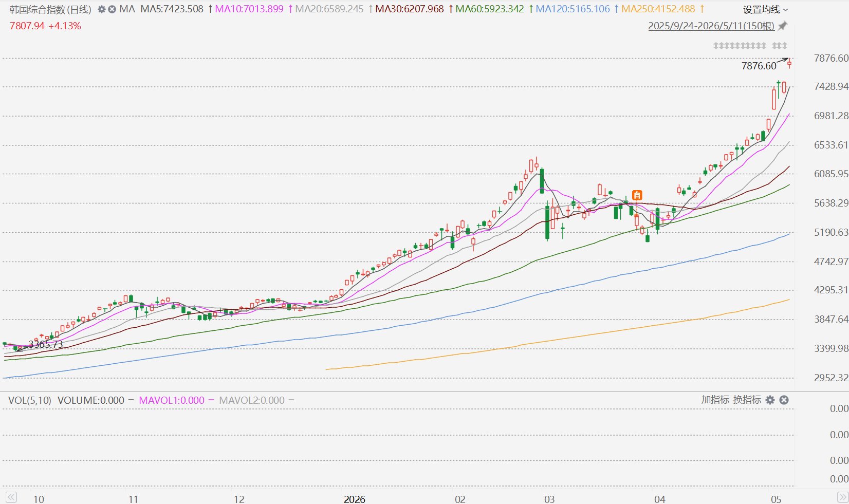This screenshot has width=849, height=504.
Task: Close the VOL indicator panel
Action: tap(784, 400)
